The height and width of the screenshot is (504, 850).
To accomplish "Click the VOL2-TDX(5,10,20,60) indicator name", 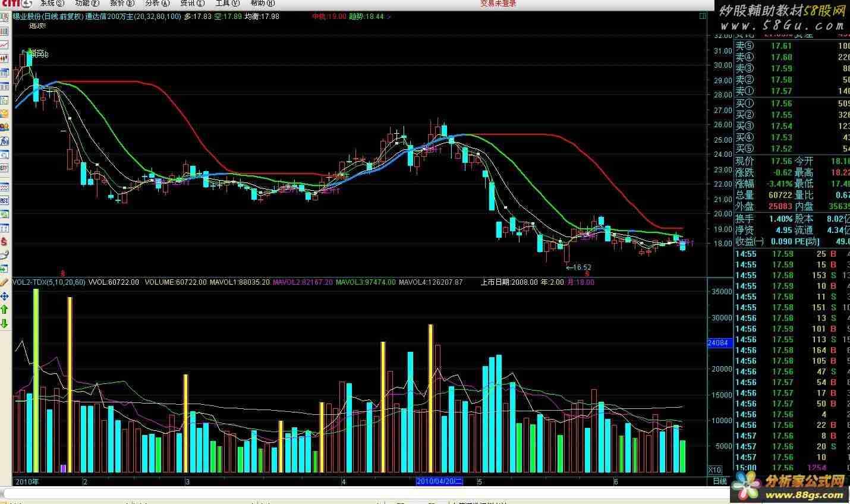I will 49,282.
